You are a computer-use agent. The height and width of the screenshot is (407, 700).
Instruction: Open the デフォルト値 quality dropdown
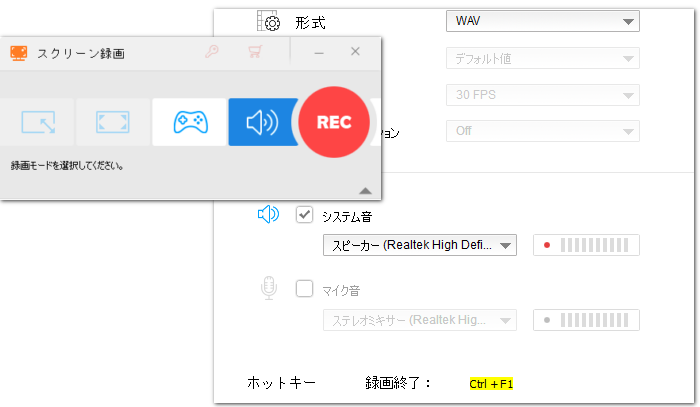543,58
